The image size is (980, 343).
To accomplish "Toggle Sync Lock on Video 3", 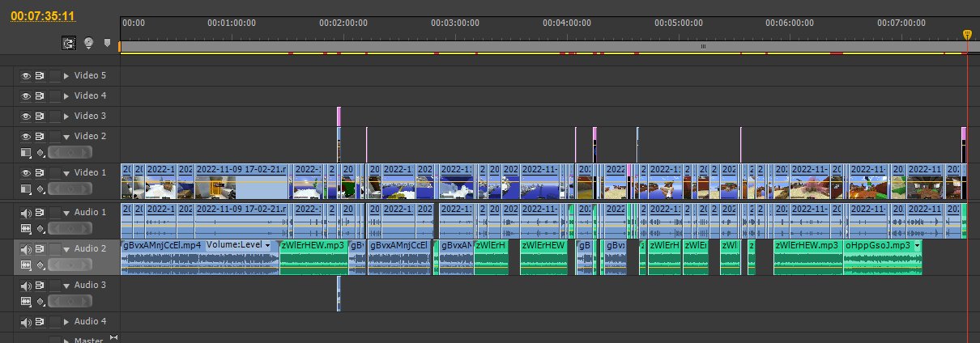I will click(40, 116).
